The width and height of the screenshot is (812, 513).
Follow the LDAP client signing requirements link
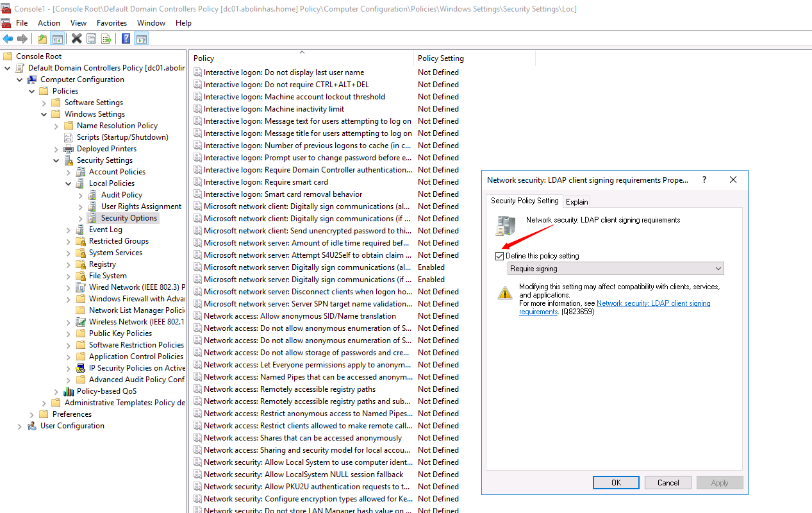(653, 303)
